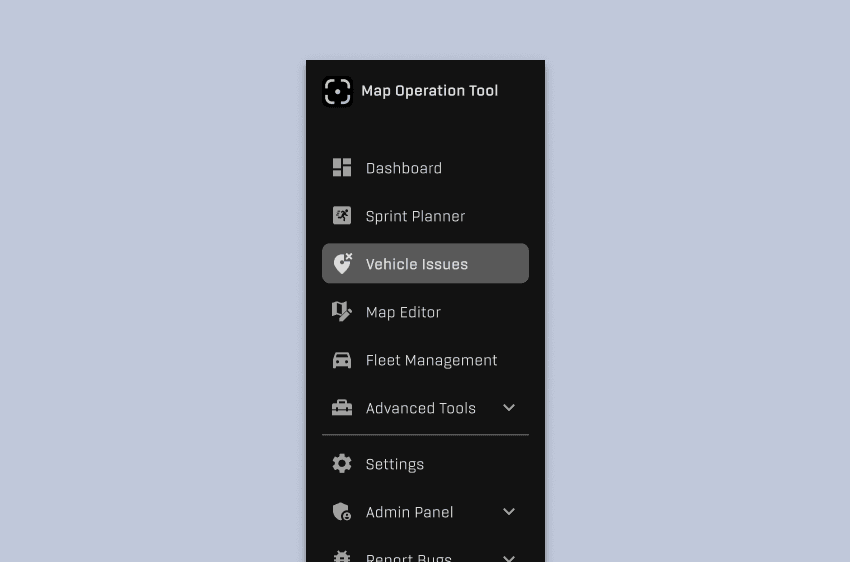Viewport: 850px width, 562px height.
Task: Open the Fleet Management label
Action: [432, 361]
